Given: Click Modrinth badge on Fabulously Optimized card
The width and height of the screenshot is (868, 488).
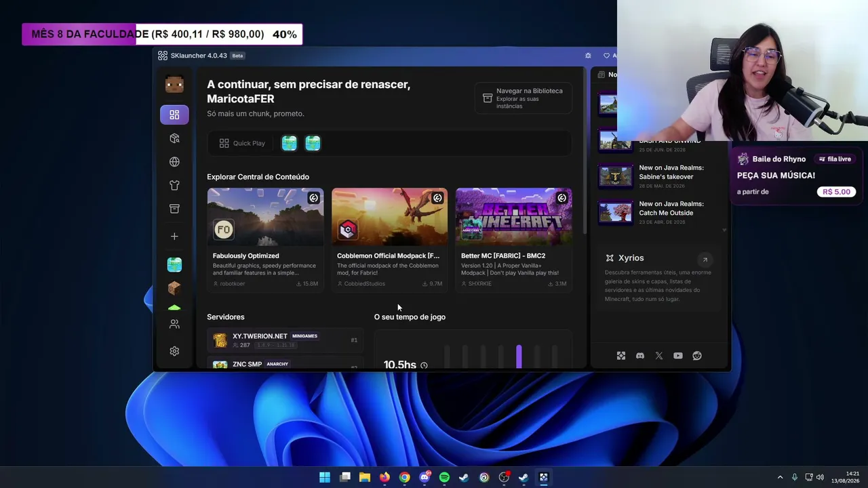Looking at the screenshot, I should point(313,198).
